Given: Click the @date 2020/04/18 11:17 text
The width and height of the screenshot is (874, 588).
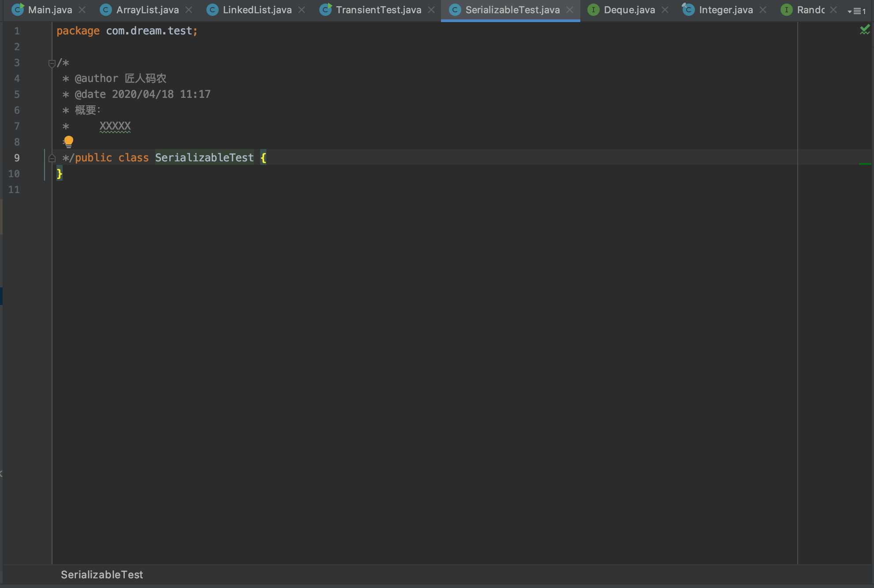Looking at the screenshot, I should (x=143, y=94).
